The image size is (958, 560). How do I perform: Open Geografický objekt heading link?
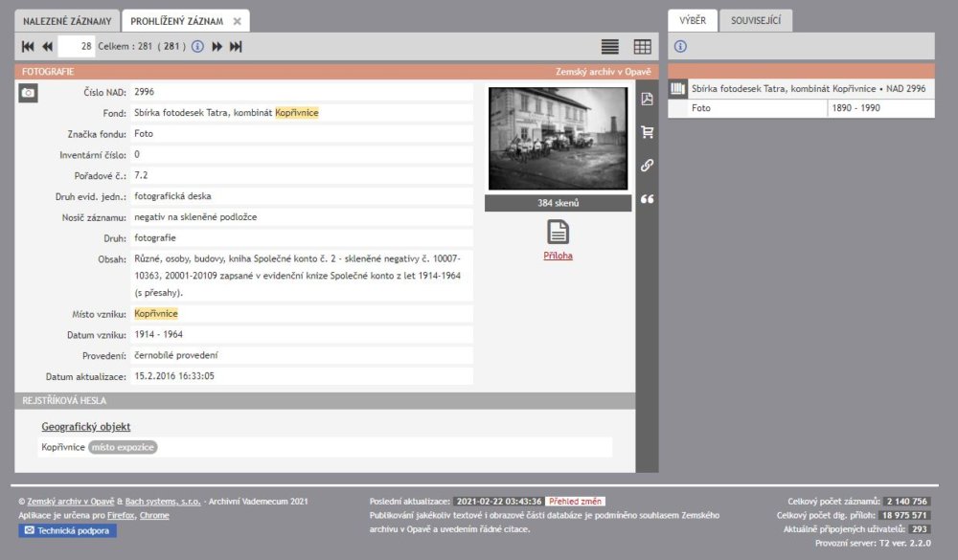(x=85, y=427)
